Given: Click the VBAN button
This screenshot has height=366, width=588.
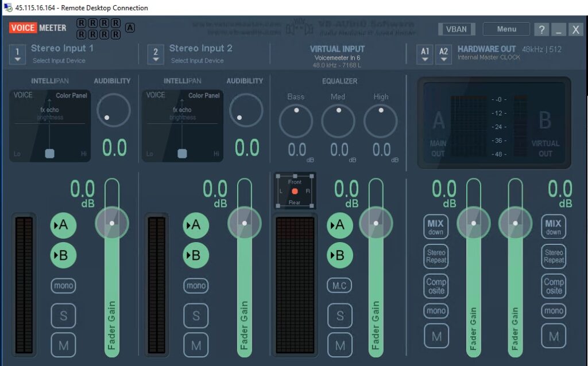Looking at the screenshot, I should pos(457,29).
